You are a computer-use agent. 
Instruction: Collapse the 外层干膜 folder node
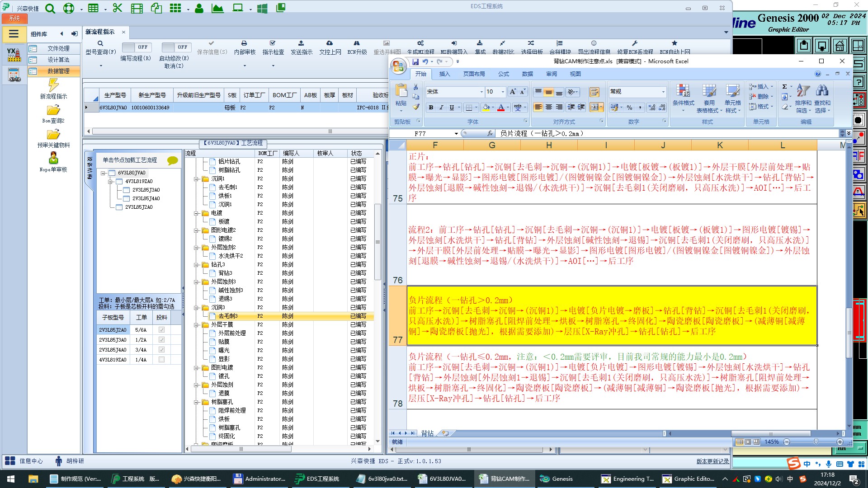(196, 325)
